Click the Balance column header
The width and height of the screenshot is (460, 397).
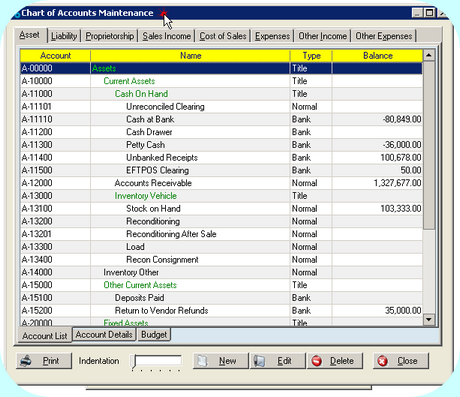(x=378, y=56)
